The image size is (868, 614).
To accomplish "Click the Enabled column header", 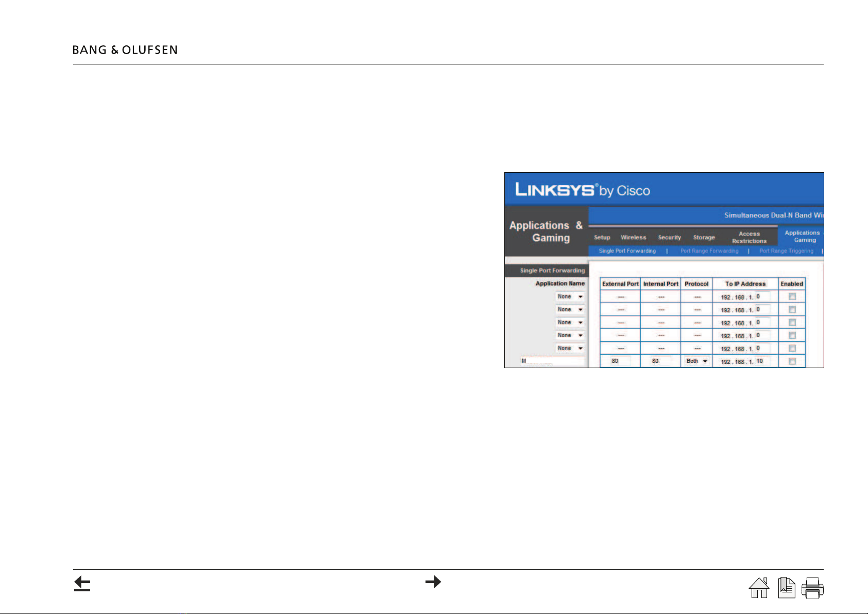I will [792, 284].
